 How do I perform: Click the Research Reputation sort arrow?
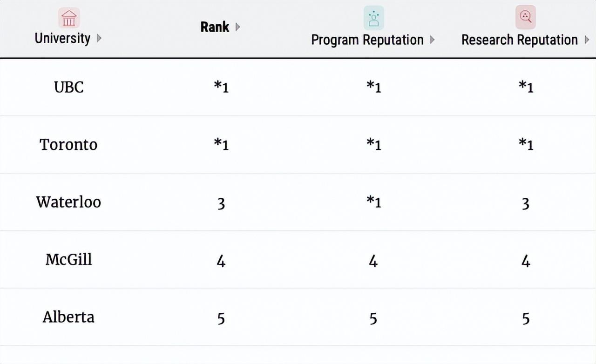point(587,40)
